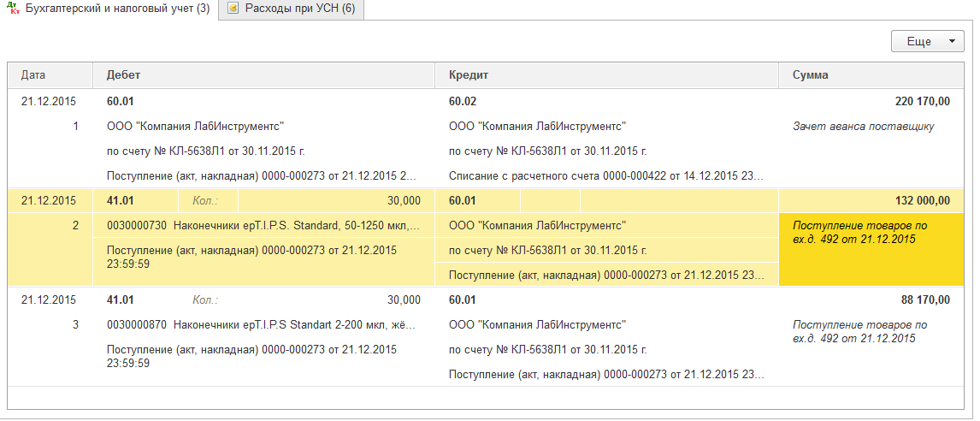Select the Сумма column header

[x=810, y=75]
